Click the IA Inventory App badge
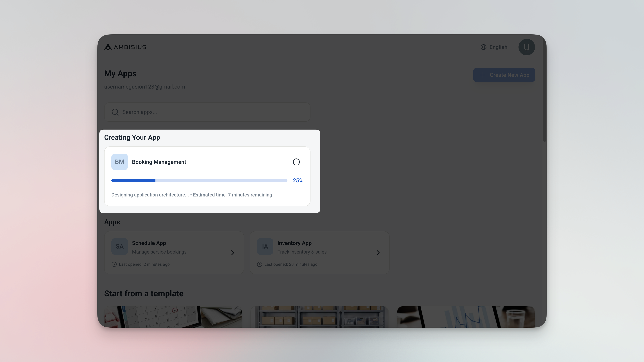 click(265, 246)
